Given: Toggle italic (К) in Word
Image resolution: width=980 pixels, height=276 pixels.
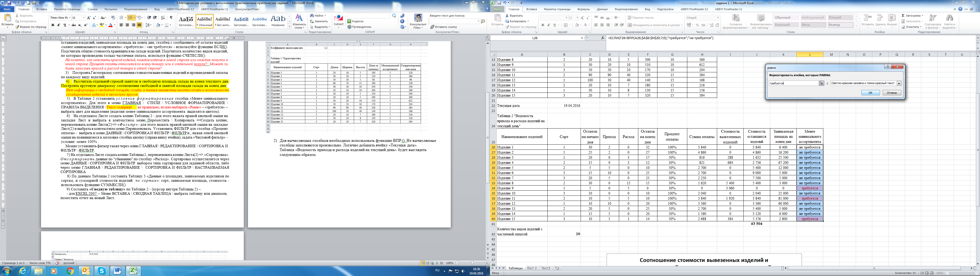Looking at the screenshot, I should [59, 25].
